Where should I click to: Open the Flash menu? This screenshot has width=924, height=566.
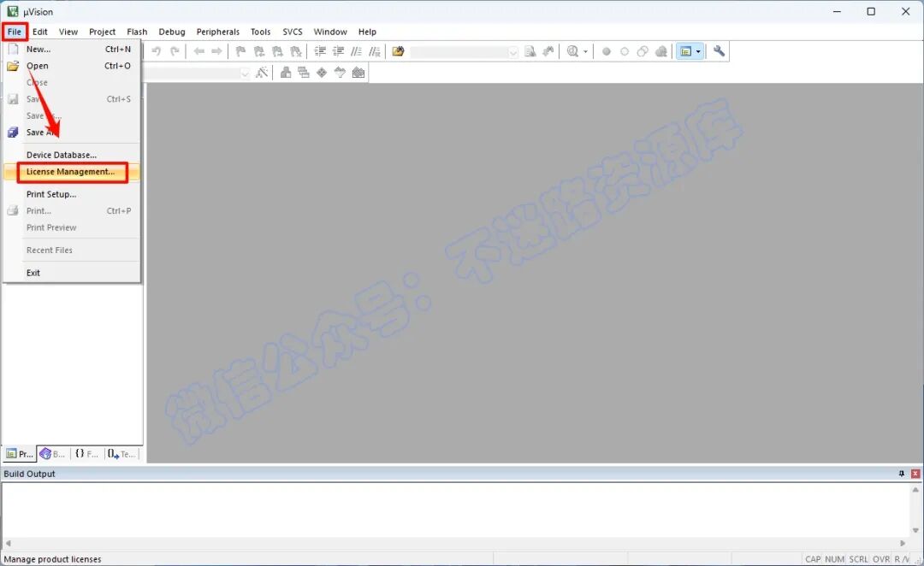[x=137, y=32]
